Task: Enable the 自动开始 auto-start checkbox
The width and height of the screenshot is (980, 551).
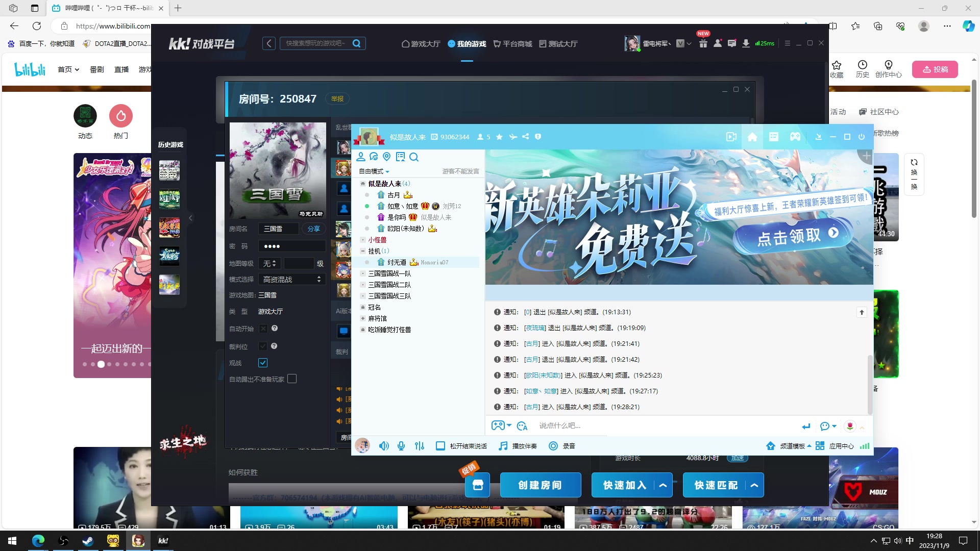Action: 263,329
